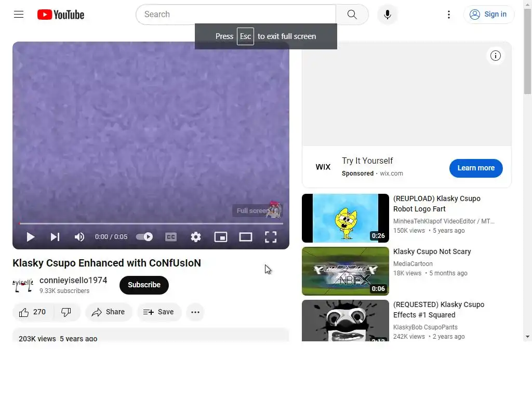Subscribe to connieyisello1974

[x=144, y=285]
